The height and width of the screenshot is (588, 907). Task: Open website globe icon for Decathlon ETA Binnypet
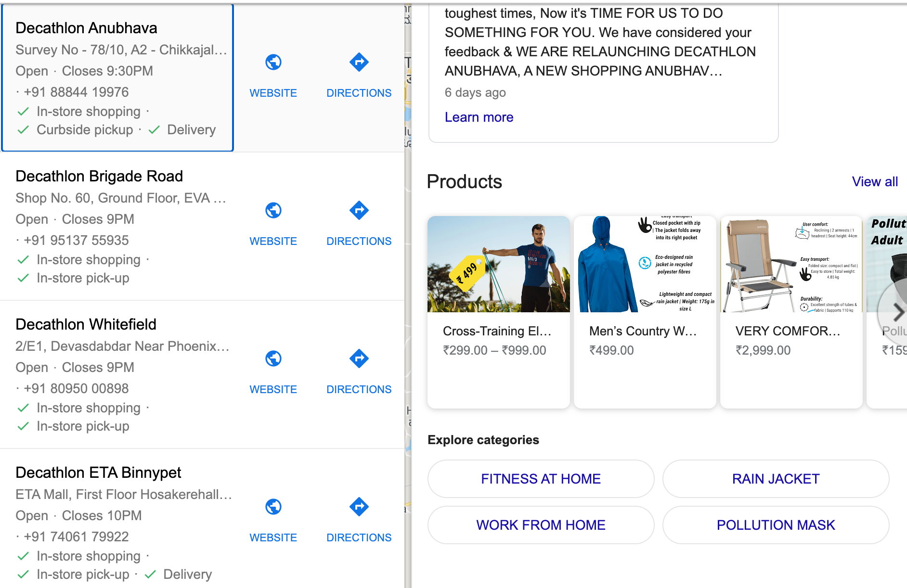[273, 507]
